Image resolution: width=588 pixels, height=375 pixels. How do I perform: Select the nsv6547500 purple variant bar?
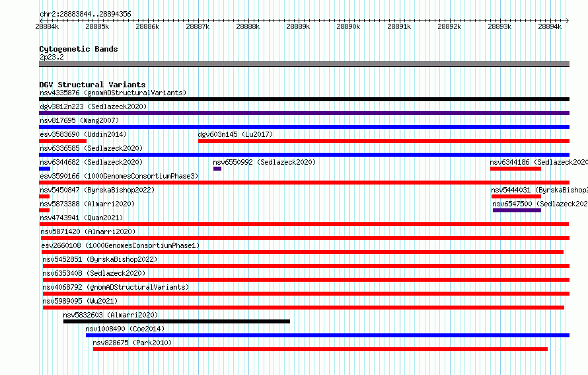[x=517, y=210]
